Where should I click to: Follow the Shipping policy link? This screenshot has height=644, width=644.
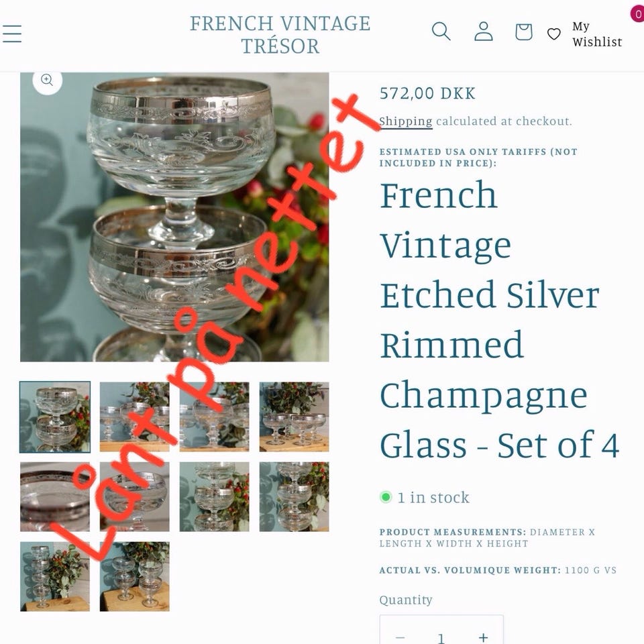(x=405, y=121)
